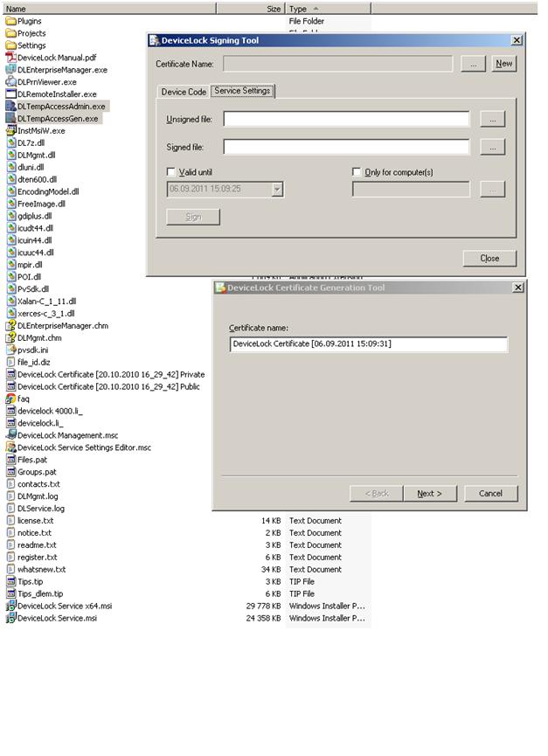548x756 pixels.
Task: Select the FreeImage.dll file icon
Action: (x=11, y=204)
